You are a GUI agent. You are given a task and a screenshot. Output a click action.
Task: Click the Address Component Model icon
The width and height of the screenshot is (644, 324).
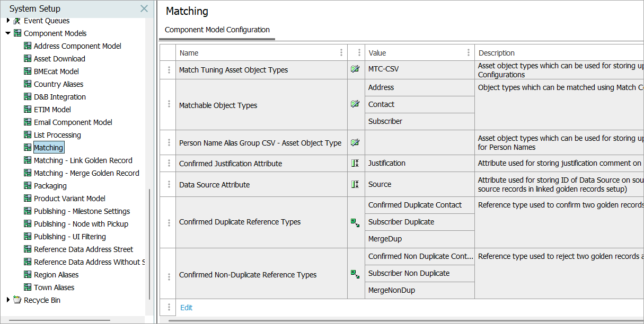tap(28, 46)
